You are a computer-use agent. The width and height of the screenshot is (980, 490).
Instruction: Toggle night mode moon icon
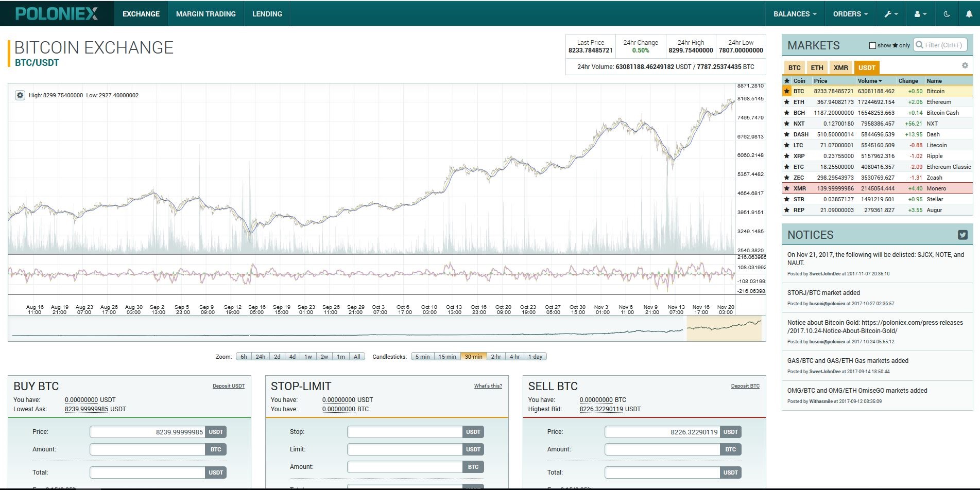947,14
